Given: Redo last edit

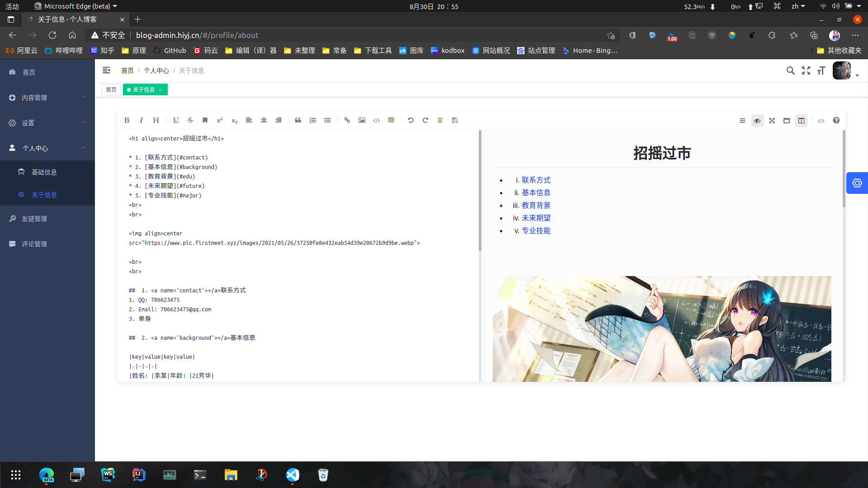Looking at the screenshot, I should 425,120.
